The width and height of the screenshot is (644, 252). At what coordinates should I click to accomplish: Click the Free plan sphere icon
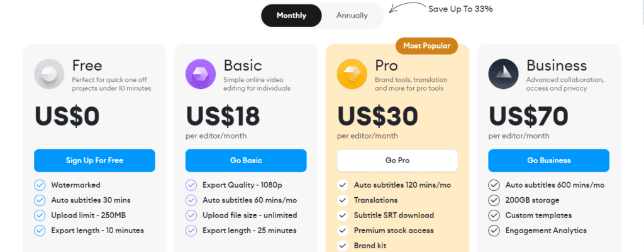[x=49, y=74]
